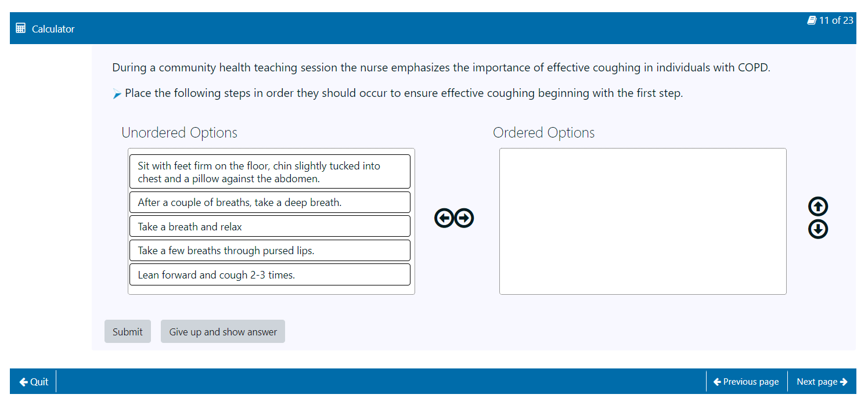Pick the "Take a breath and relax" item
Image resolution: width=868 pixels, height=405 pixels.
click(269, 226)
